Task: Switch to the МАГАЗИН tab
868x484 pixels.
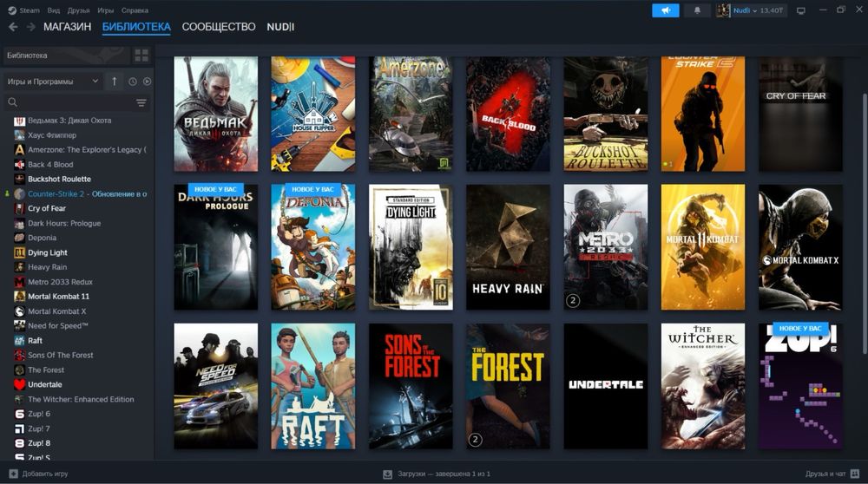Action: click(x=68, y=27)
